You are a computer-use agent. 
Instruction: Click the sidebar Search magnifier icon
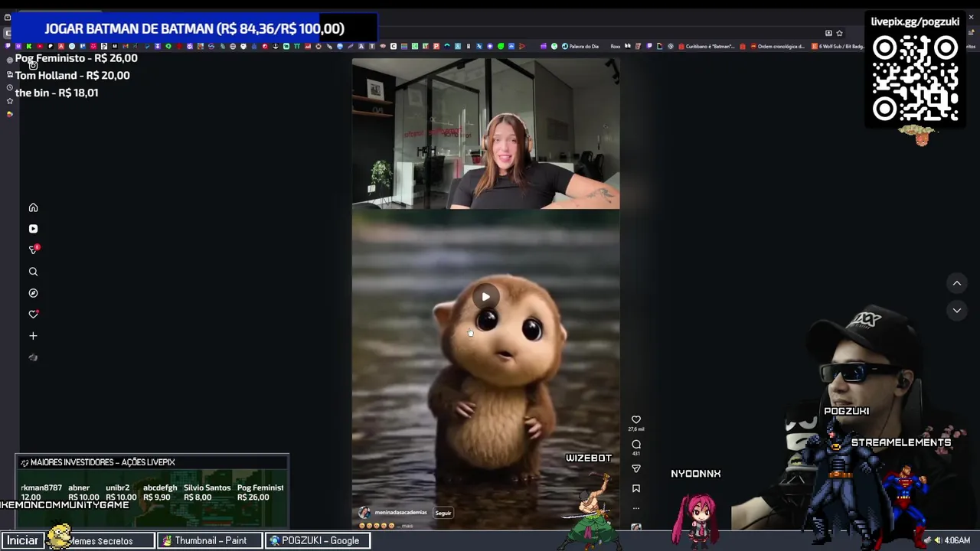33,272
